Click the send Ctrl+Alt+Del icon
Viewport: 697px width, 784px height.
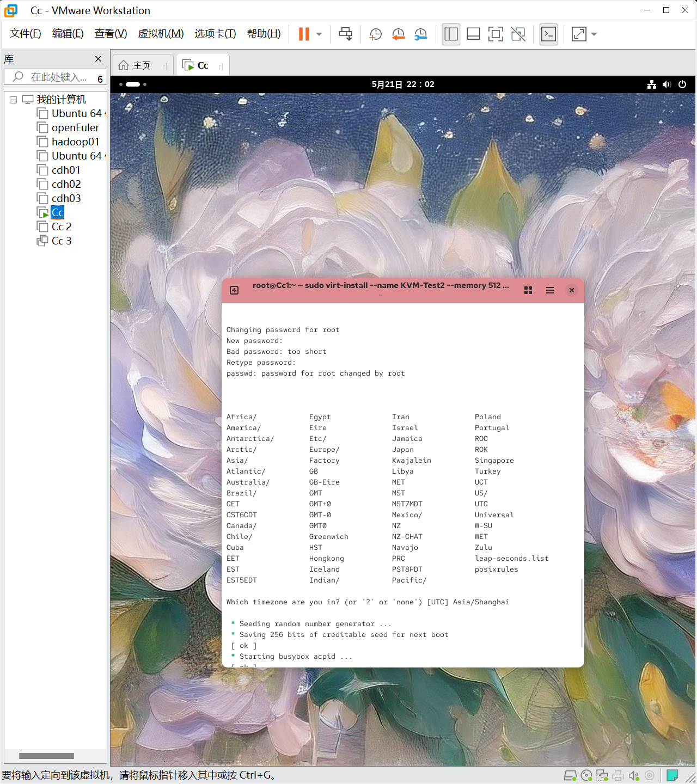(345, 34)
